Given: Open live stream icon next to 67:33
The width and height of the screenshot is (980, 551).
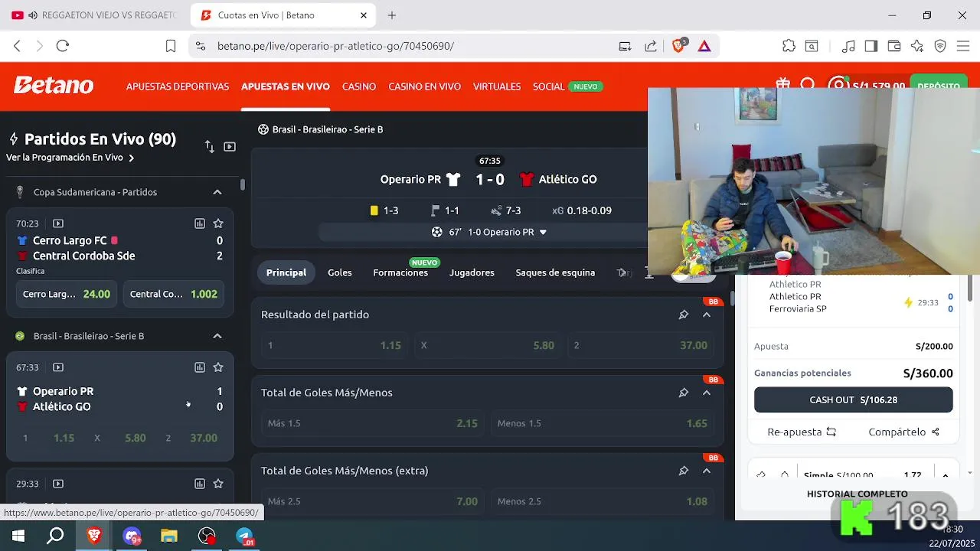Looking at the screenshot, I should tap(58, 367).
